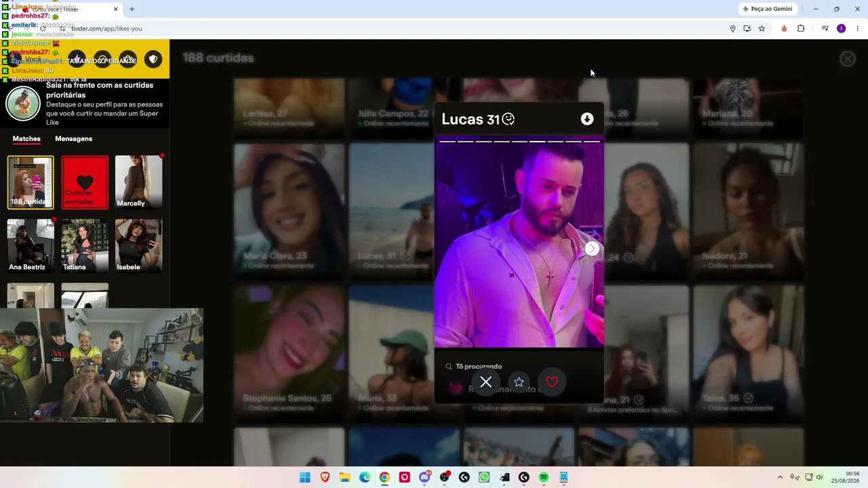Open the Work Mode briefcase icon
Image resolution: width=868 pixels, height=488 pixels.
[x=127, y=60]
